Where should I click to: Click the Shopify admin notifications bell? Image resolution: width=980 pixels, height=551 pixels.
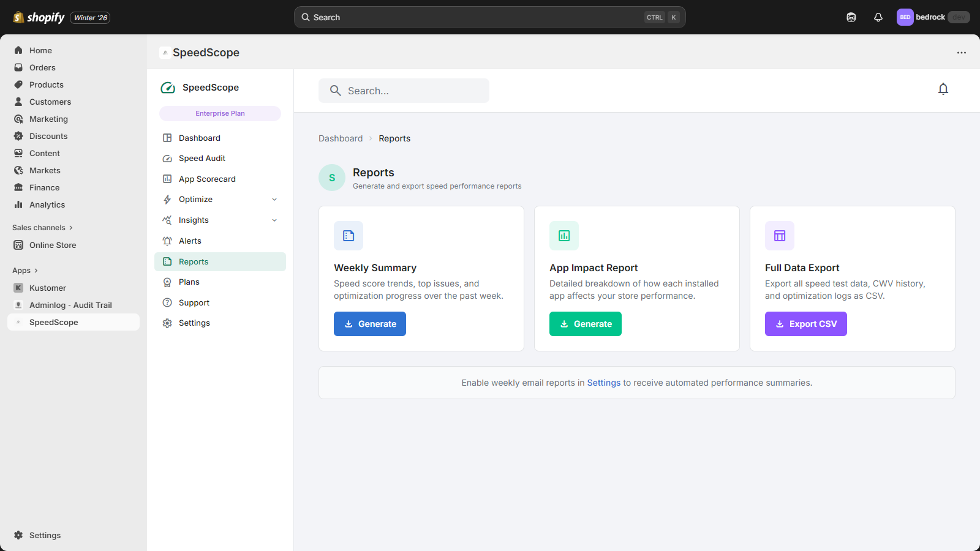coord(878,17)
